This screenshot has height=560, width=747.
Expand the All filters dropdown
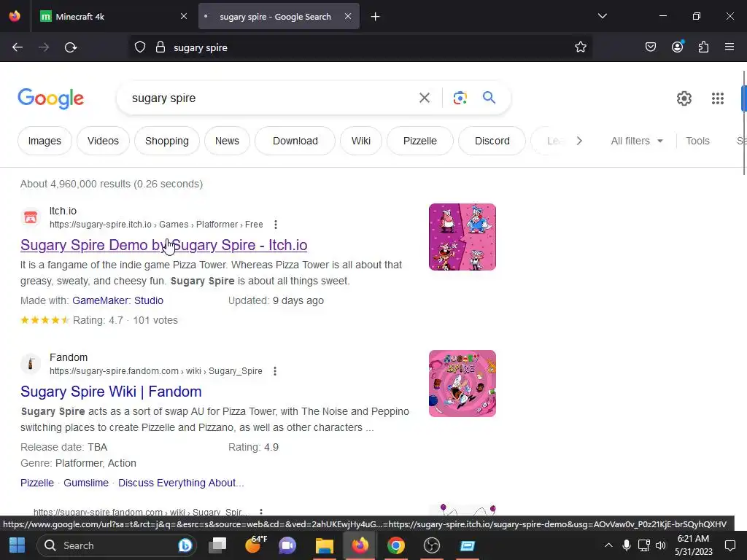pyautogui.click(x=637, y=141)
